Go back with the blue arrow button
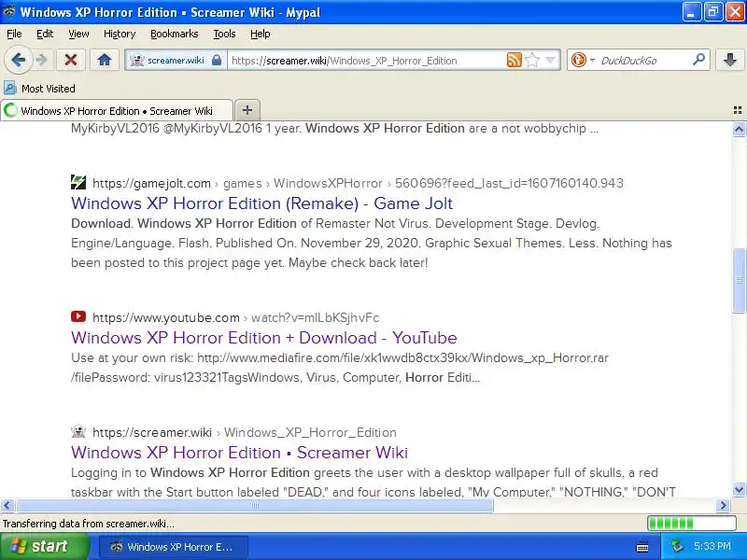Viewport: 747px width, 560px height. 18,60
